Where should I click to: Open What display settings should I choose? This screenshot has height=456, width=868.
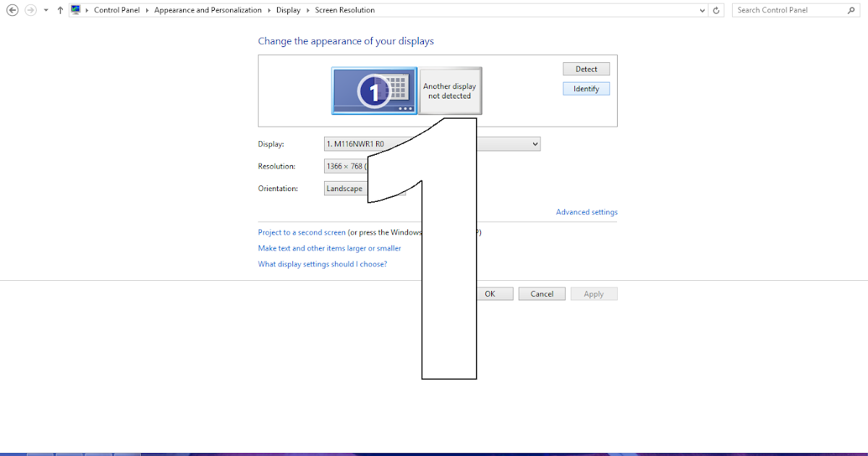pyautogui.click(x=323, y=263)
